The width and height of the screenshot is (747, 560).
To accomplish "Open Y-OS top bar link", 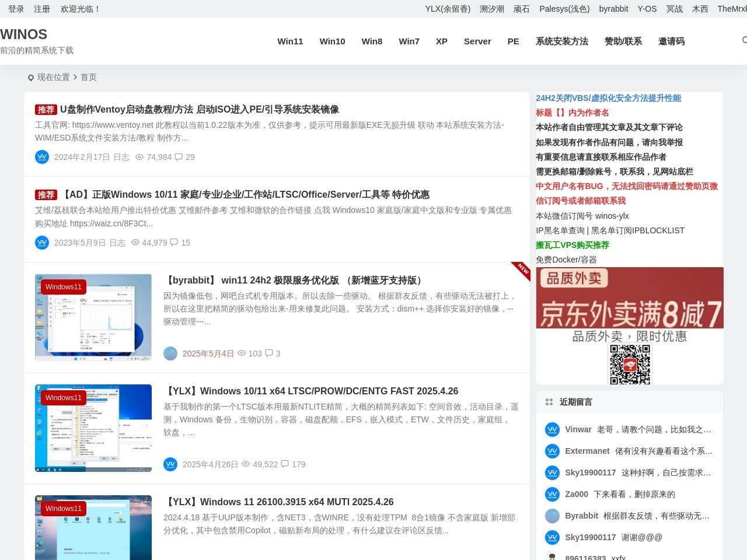I will (x=647, y=9).
